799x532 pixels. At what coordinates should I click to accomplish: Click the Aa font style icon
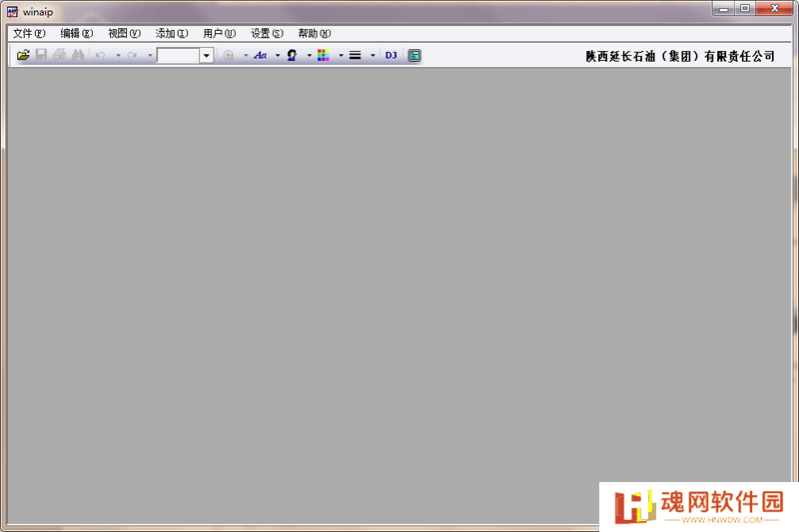tap(261, 55)
